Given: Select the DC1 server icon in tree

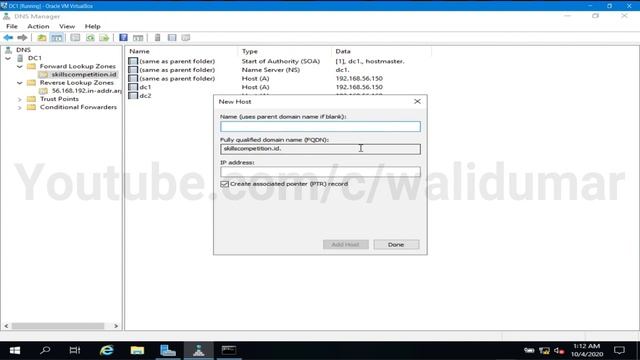Looking at the screenshot, I should [x=20, y=58].
